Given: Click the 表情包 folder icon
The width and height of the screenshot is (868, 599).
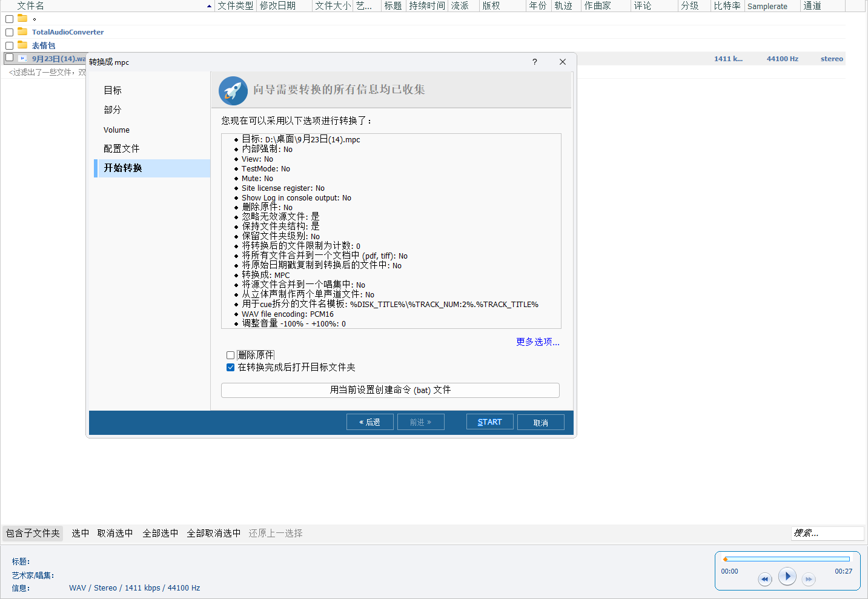Looking at the screenshot, I should click(22, 45).
